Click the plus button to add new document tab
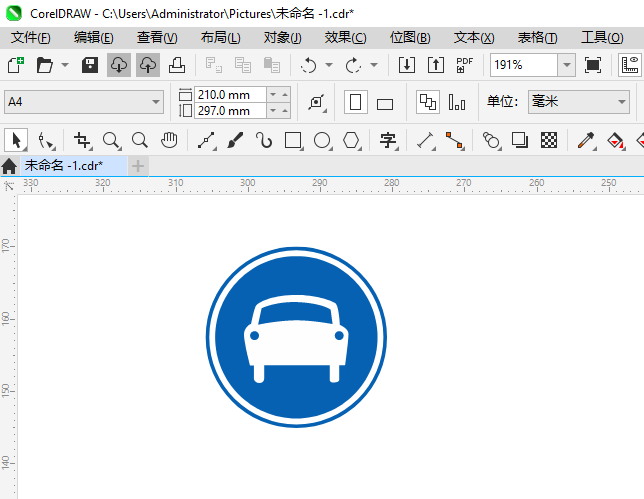The image size is (644, 499). click(x=138, y=165)
